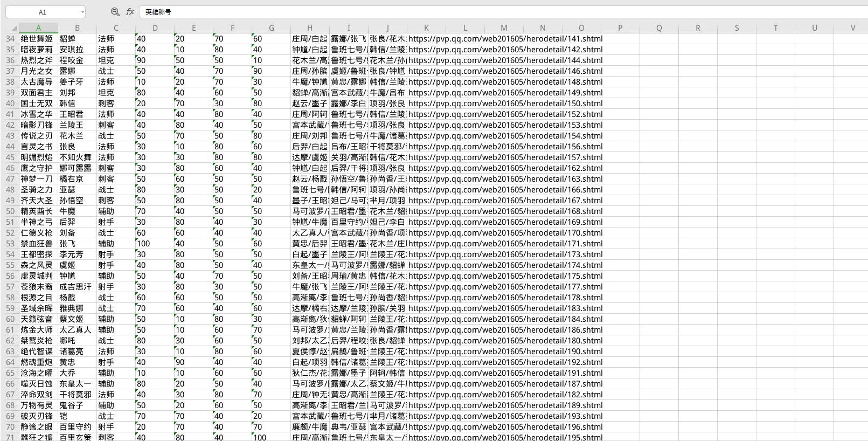The width and height of the screenshot is (868, 441).
Task: Click the magnifier icon beside fx
Action: [115, 12]
